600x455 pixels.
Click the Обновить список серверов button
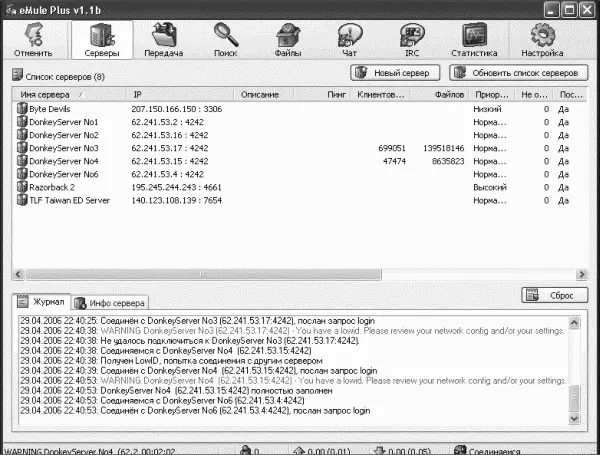point(518,73)
